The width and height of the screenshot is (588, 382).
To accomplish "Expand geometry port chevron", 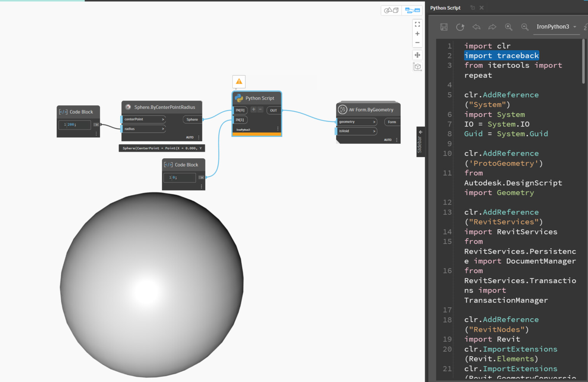I will (374, 122).
